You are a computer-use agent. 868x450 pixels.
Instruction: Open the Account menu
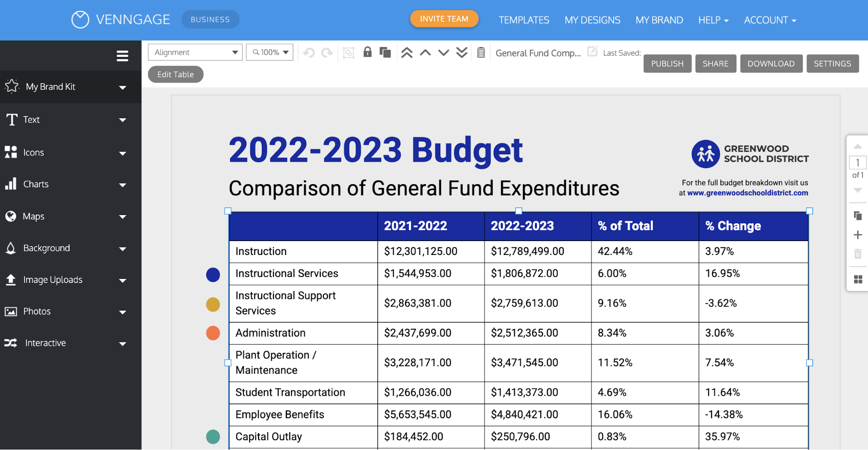coord(770,20)
